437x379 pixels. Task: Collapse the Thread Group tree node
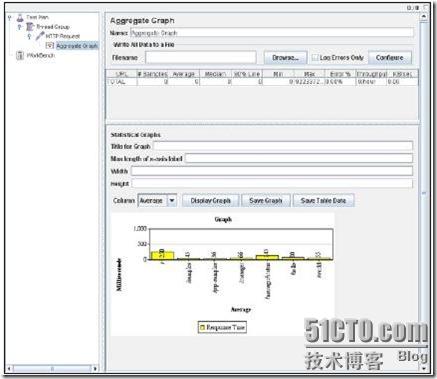[x=19, y=27]
